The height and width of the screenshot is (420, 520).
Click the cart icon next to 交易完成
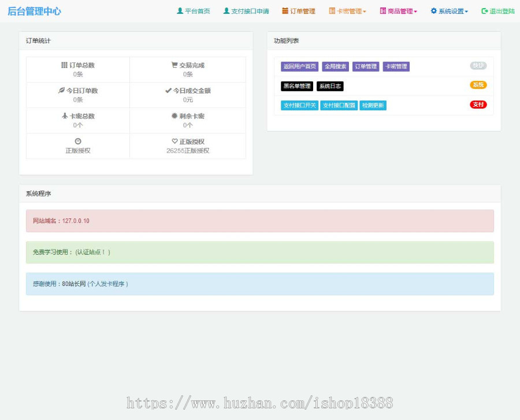pos(174,65)
